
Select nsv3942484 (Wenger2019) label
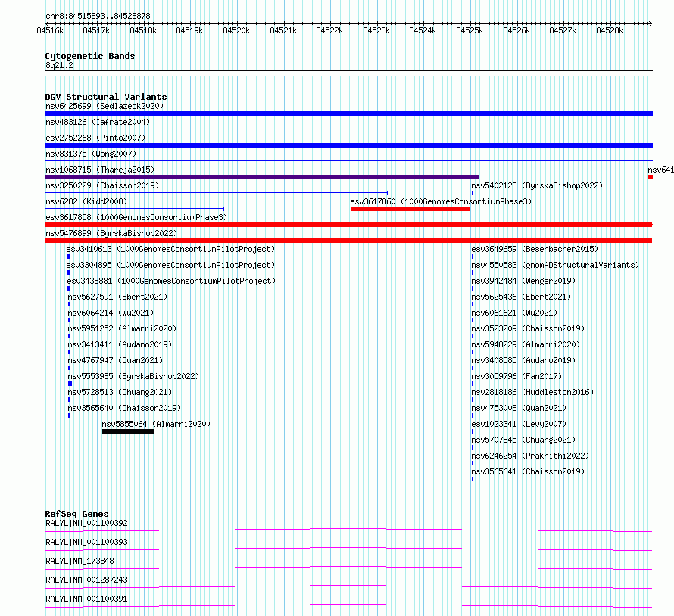click(523, 281)
